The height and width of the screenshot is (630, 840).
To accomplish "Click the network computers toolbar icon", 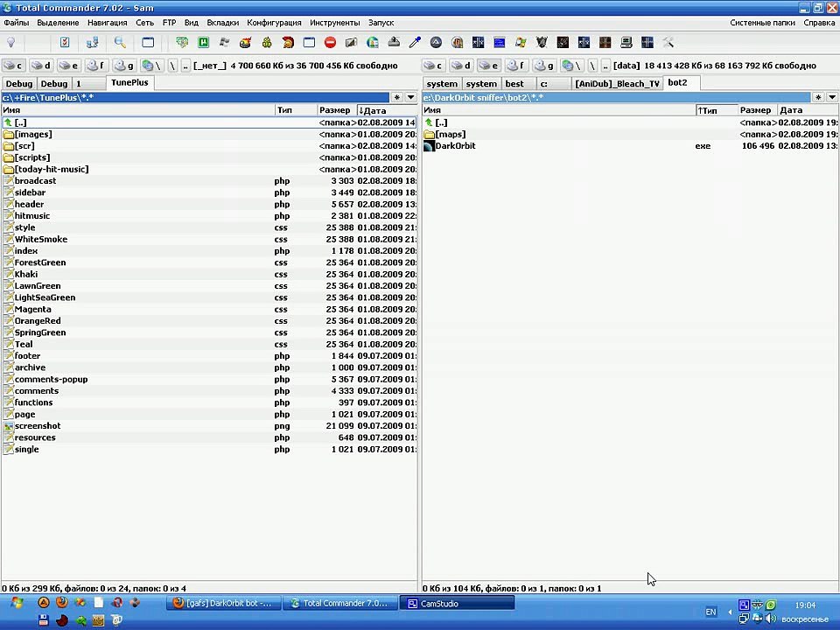I will click(92, 42).
